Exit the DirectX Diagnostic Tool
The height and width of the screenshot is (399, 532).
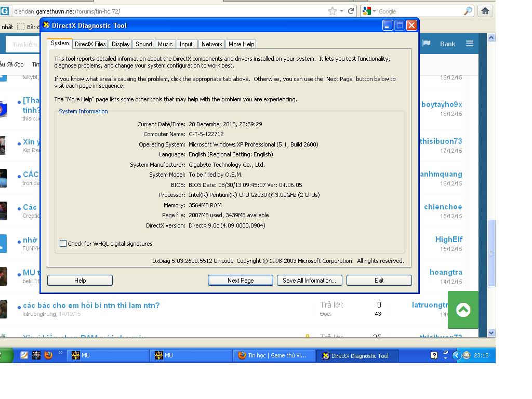379,280
